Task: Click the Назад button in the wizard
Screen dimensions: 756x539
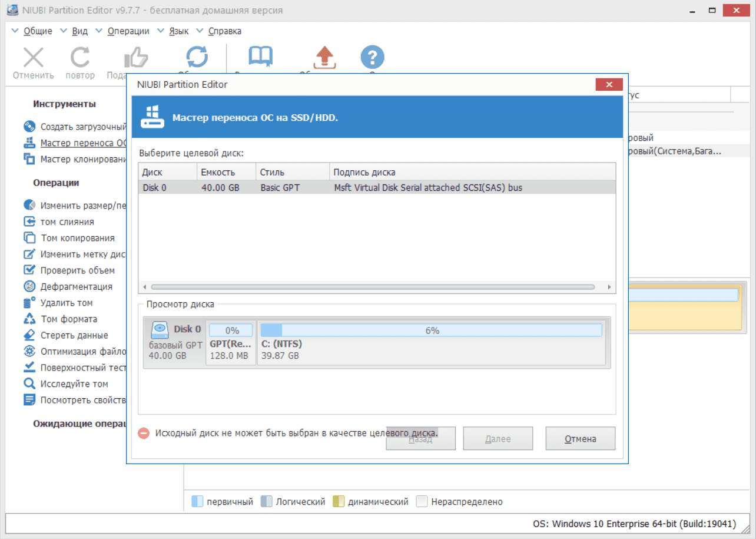Action: 420,439
